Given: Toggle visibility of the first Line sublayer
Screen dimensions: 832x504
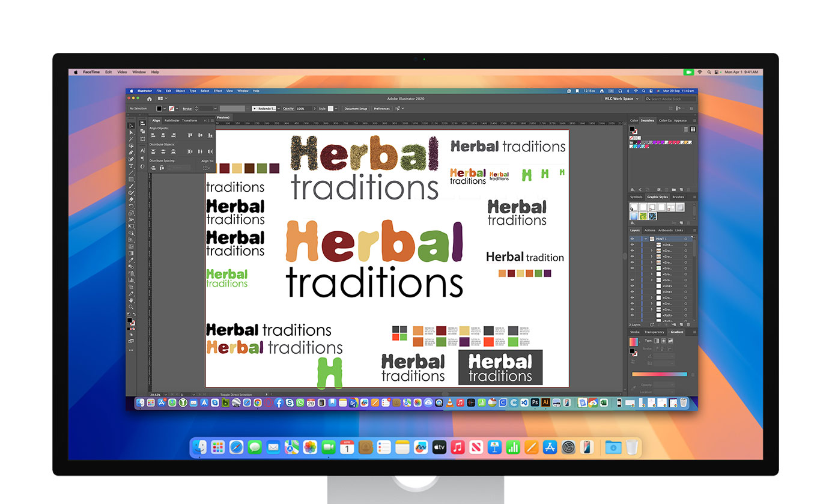Looking at the screenshot, I should (x=632, y=286).
